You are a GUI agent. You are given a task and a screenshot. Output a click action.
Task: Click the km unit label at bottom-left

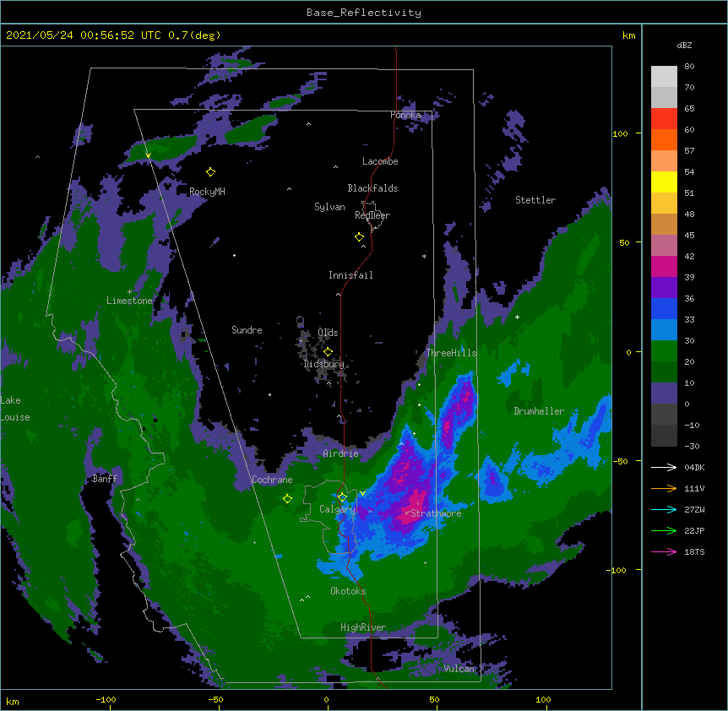tap(13, 701)
